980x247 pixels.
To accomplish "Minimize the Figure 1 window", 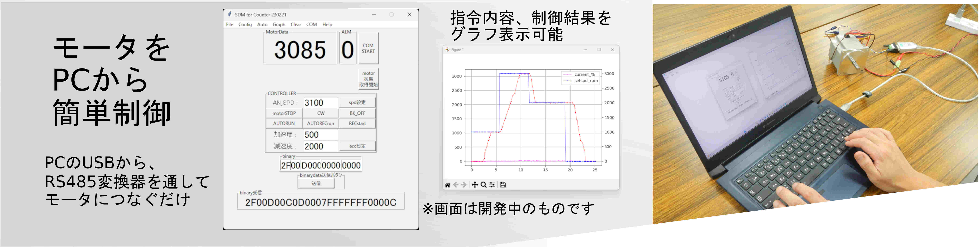I will pyautogui.click(x=586, y=49).
